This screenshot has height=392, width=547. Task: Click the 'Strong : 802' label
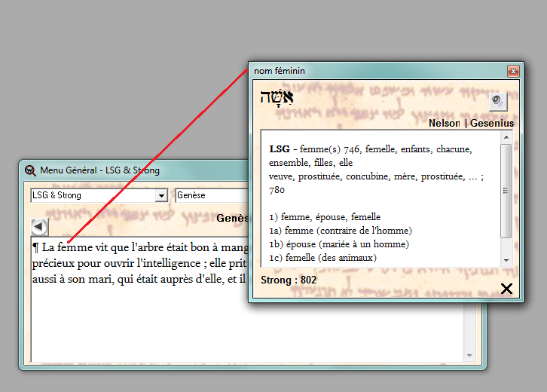tap(289, 280)
